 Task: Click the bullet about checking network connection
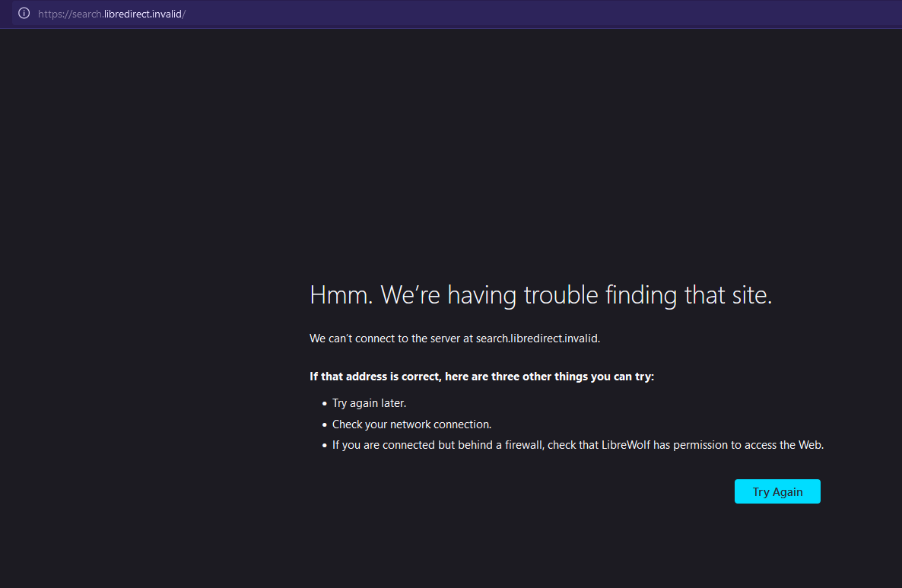pos(411,424)
